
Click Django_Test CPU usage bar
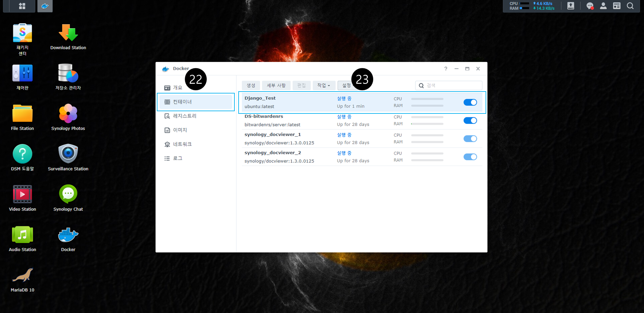point(427,99)
